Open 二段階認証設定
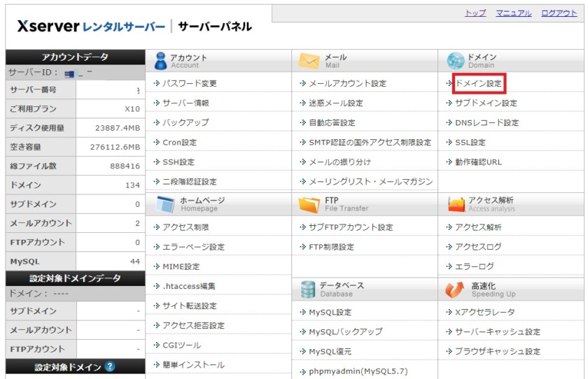Viewport: 588px width, 379px height. tap(190, 182)
